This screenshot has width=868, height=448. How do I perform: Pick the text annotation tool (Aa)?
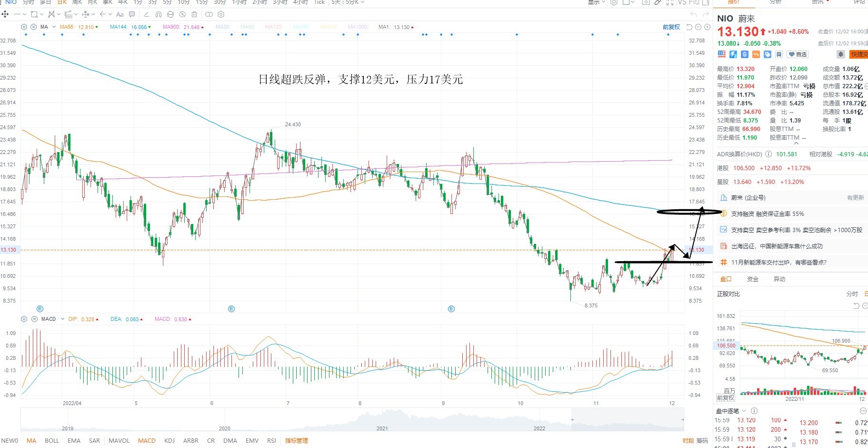tap(120, 14)
